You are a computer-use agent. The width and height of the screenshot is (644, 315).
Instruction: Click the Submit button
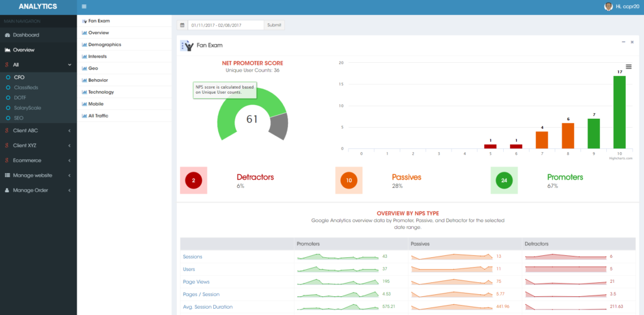point(274,25)
